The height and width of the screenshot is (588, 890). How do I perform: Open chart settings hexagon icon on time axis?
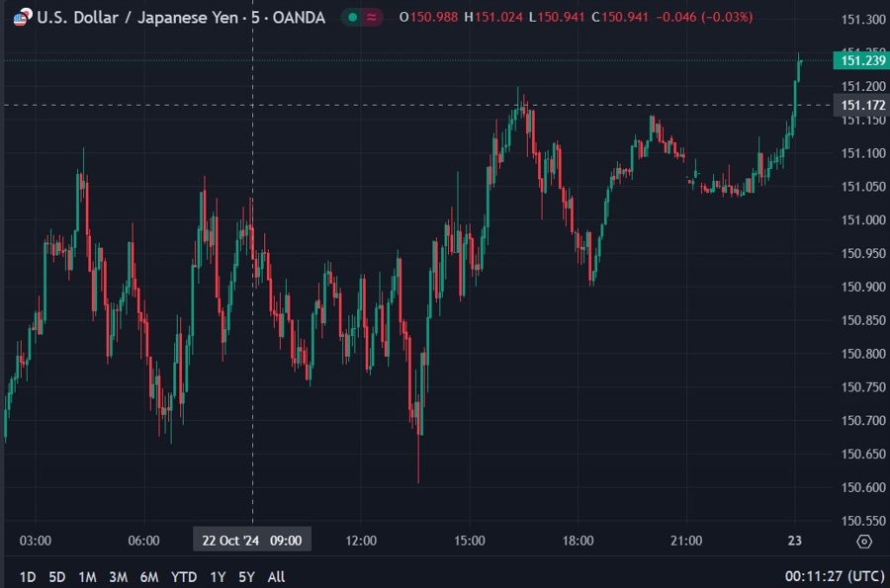[863, 542]
